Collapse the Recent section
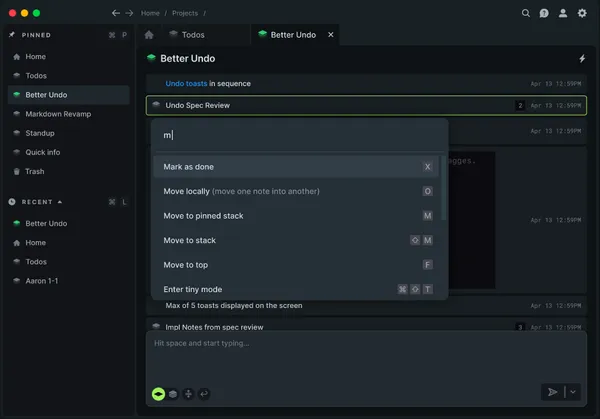Image resolution: width=600 pixels, height=419 pixels. (x=60, y=202)
